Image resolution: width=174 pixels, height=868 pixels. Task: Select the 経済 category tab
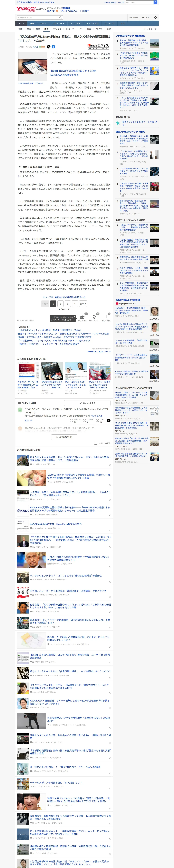tap(46, 29)
